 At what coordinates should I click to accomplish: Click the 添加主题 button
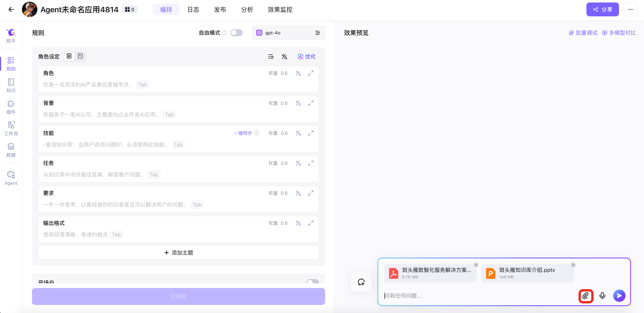pyautogui.click(x=178, y=253)
